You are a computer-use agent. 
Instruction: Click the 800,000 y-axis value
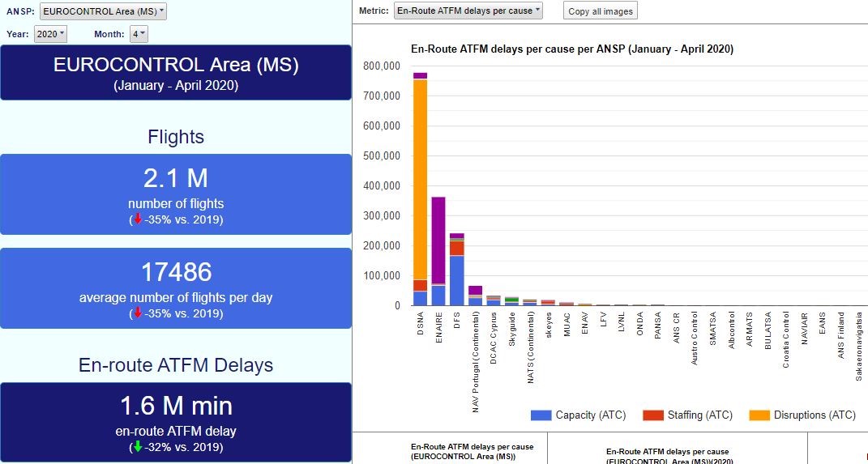(x=382, y=66)
